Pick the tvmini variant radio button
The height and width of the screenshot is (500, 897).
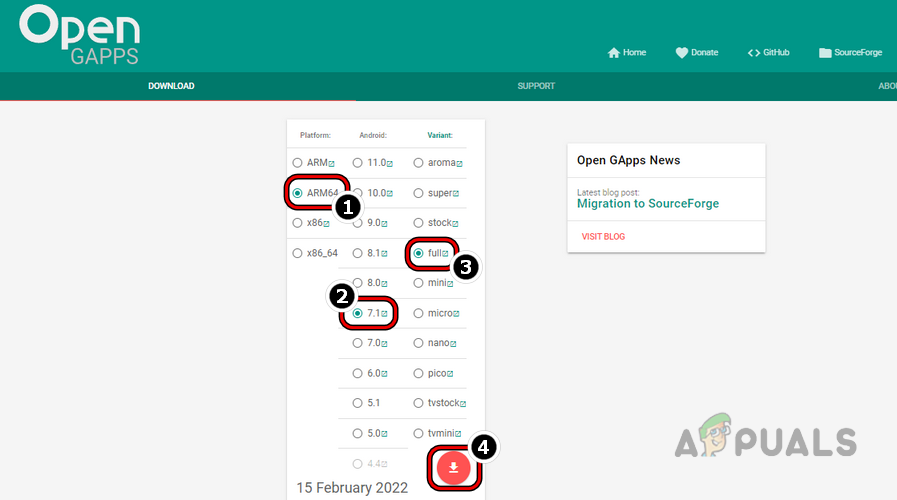click(419, 434)
